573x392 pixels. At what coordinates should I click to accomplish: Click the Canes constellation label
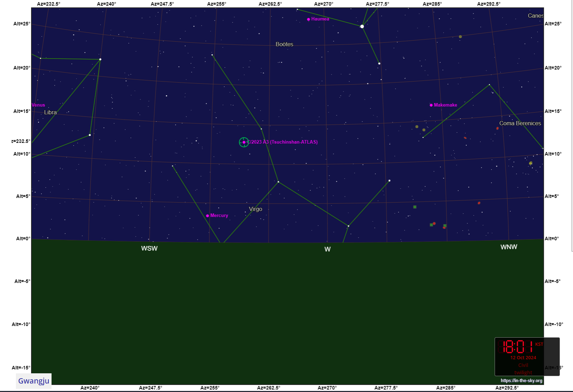[x=536, y=16]
